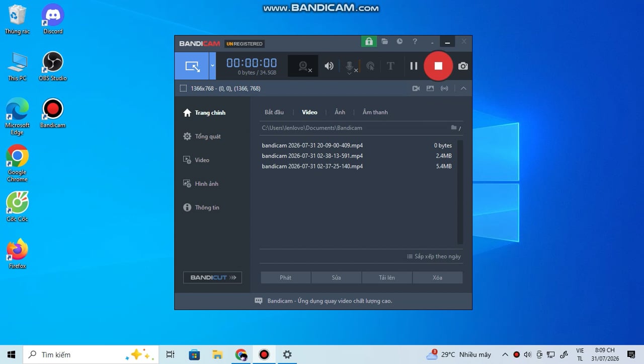
Task: Click the broadcast signal icon in status bar
Action: click(444, 88)
